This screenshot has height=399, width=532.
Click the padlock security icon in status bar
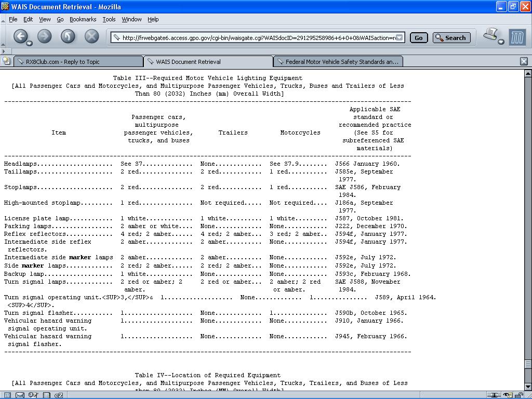coord(519,395)
